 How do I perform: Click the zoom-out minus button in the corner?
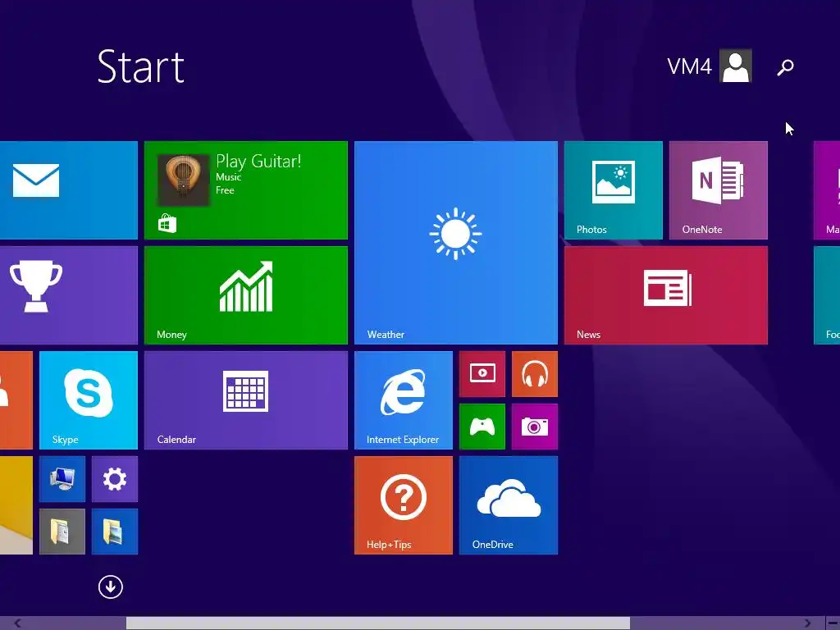[833, 623]
